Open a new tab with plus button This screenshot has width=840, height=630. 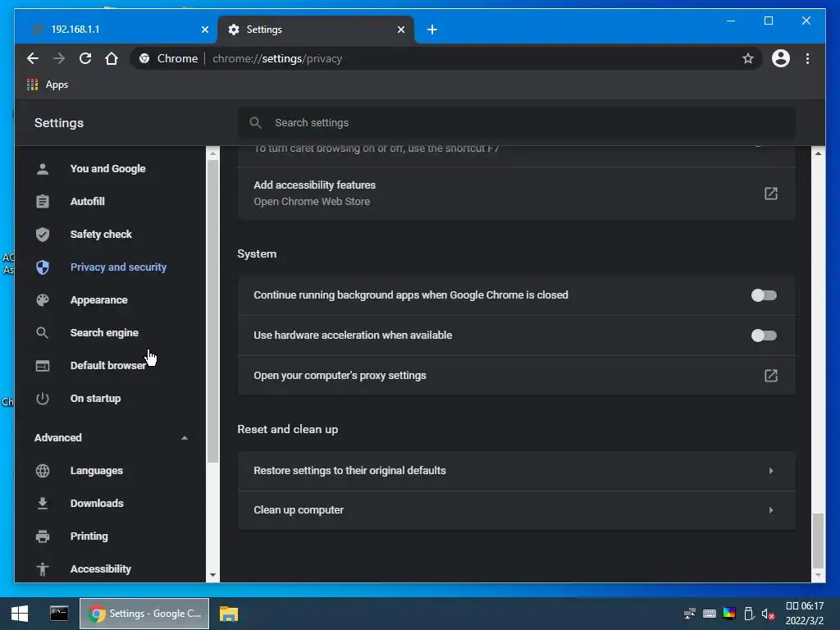[431, 30]
